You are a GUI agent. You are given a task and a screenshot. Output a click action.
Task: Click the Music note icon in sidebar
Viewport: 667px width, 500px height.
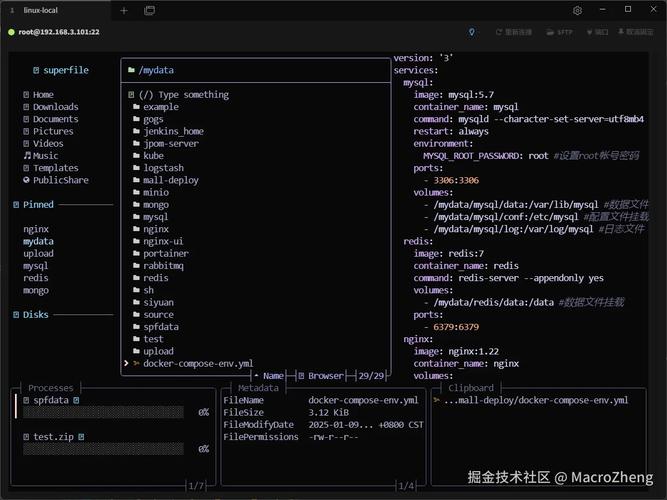[x=27, y=155]
